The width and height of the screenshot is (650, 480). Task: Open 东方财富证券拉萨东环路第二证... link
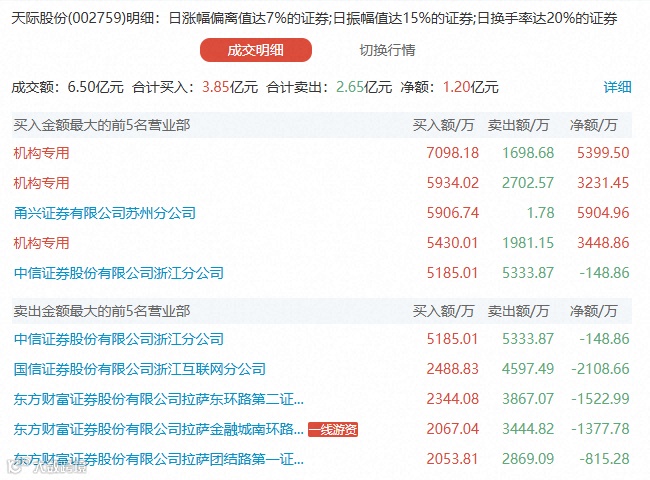point(159,399)
